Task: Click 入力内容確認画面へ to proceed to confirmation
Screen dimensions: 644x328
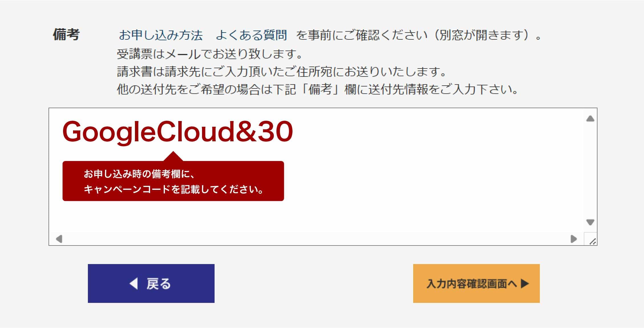Action: click(x=476, y=284)
